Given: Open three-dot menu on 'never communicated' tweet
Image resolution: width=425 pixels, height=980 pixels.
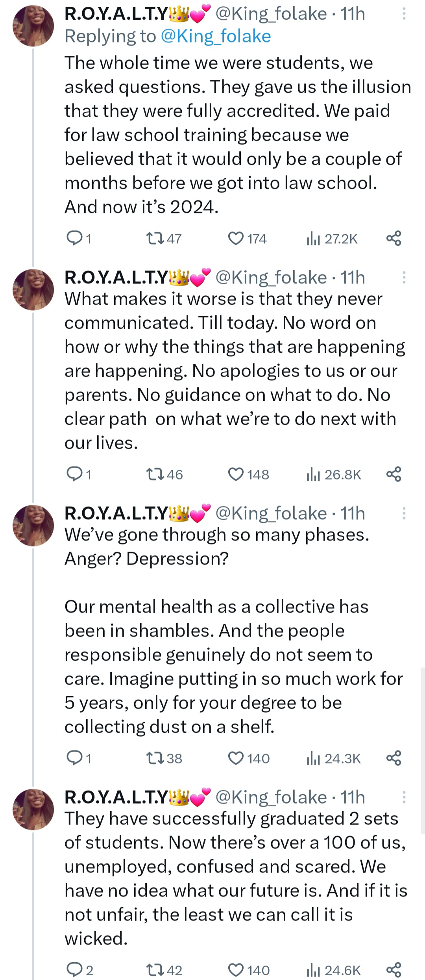Looking at the screenshot, I should click(404, 278).
